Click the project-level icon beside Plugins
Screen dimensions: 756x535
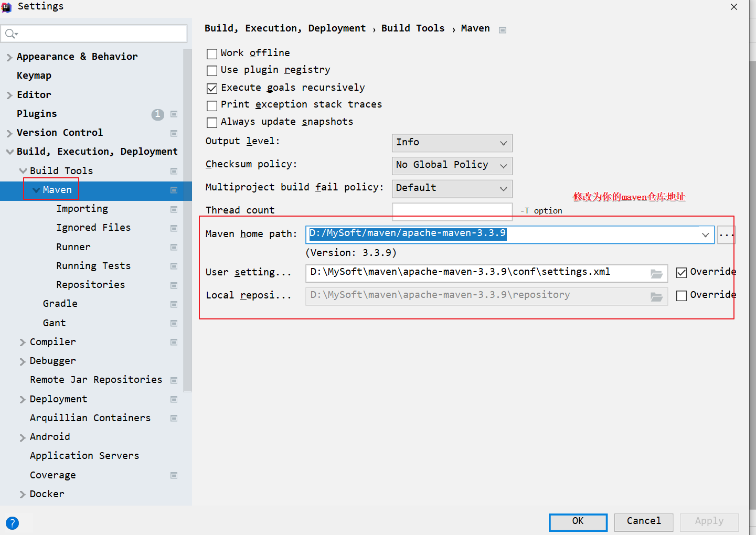[174, 114]
